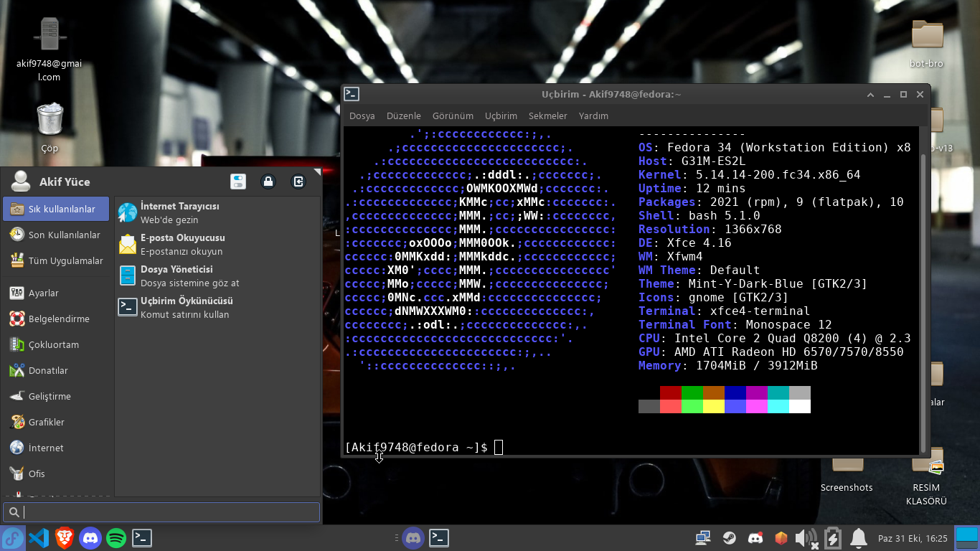Open the İnternet category
Screen dimensions: 980x551
[x=56, y=448]
